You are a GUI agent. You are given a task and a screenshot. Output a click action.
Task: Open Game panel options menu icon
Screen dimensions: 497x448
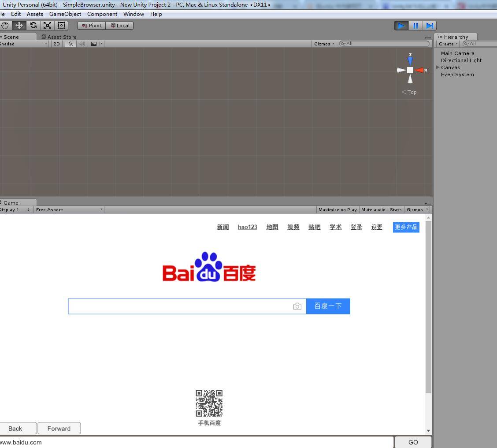[x=428, y=204]
